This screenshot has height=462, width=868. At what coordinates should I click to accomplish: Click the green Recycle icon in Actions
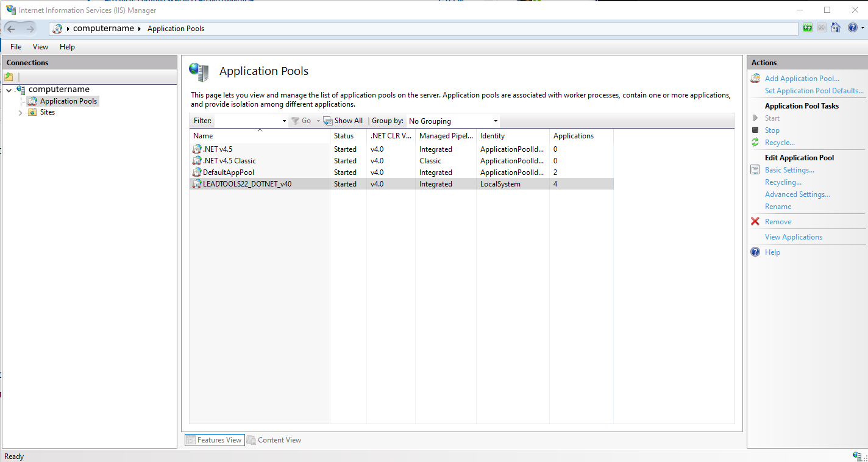pyautogui.click(x=755, y=143)
